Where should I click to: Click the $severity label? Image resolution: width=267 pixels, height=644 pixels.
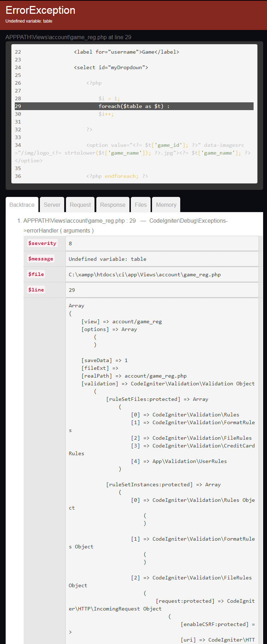[42, 243]
